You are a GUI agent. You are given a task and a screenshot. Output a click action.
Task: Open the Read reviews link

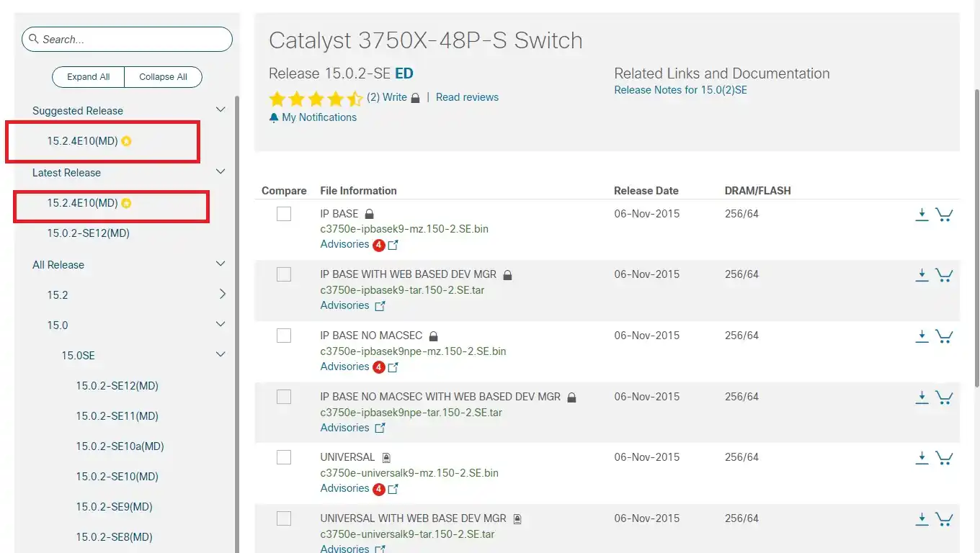[x=467, y=97]
